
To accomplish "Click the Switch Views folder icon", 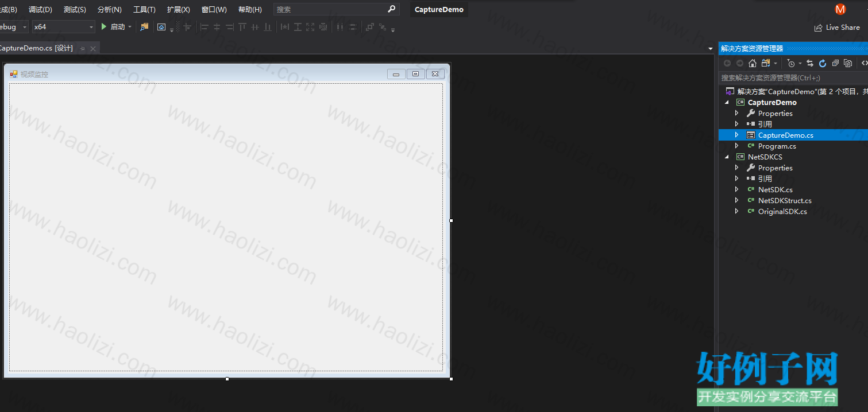I will (x=766, y=63).
